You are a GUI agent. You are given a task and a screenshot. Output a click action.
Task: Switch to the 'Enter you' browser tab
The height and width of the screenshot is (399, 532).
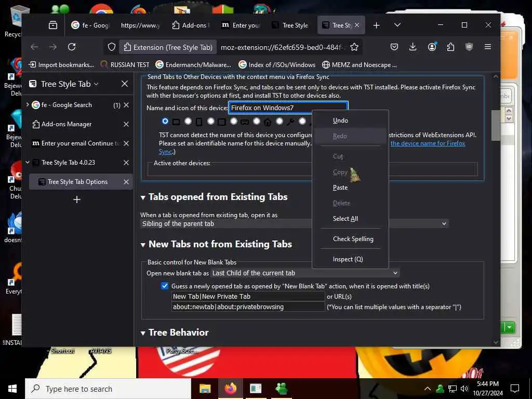241,25
